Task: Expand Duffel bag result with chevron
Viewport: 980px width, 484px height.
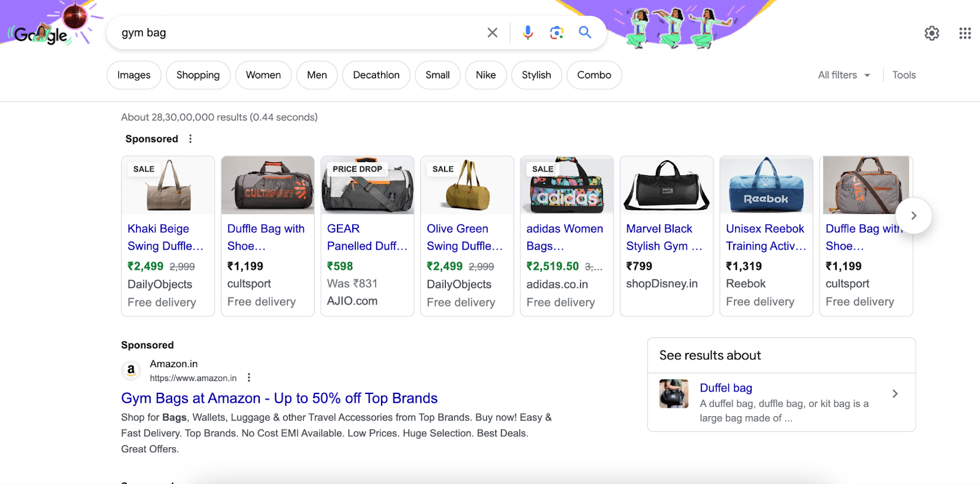Action: click(x=895, y=393)
